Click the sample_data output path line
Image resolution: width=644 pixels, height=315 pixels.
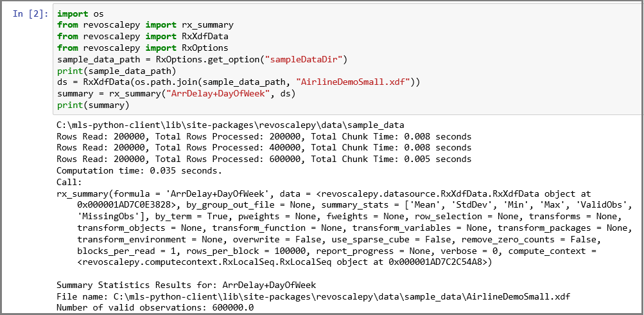230,125
